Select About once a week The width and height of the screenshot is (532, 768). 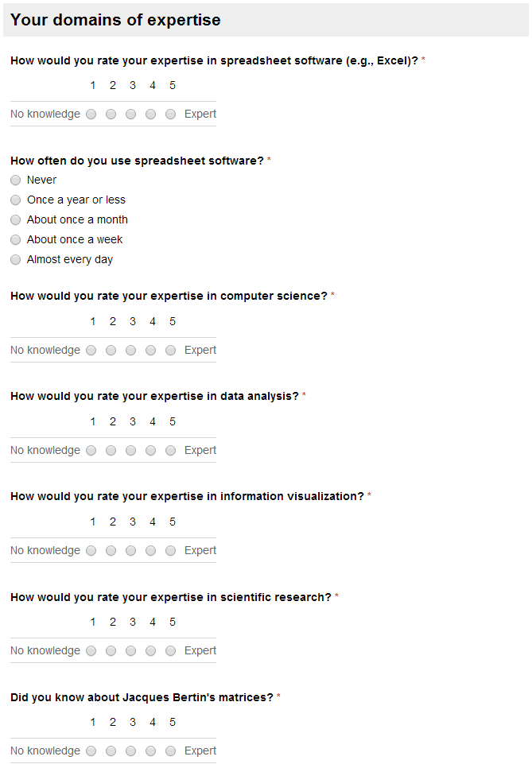click(x=16, y=239)
